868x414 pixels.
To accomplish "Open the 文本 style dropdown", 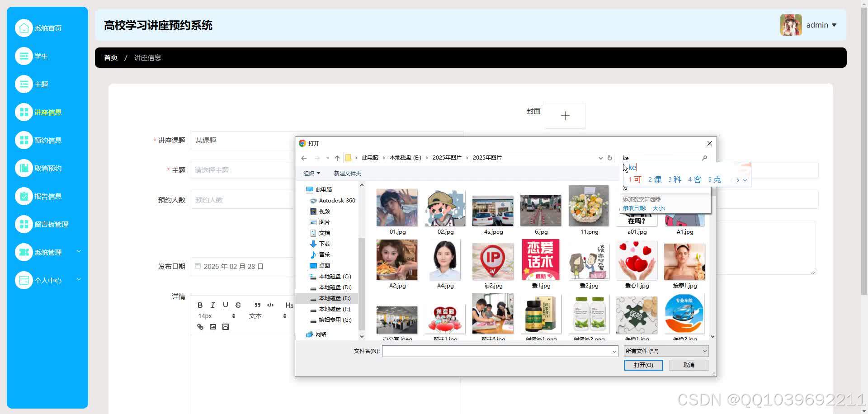I will (x=268, y=316).
